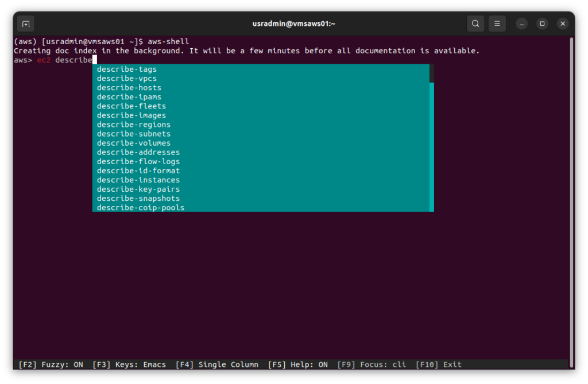
Task: Change Focus from cli via F9 indicator
Action: point(373,364)
